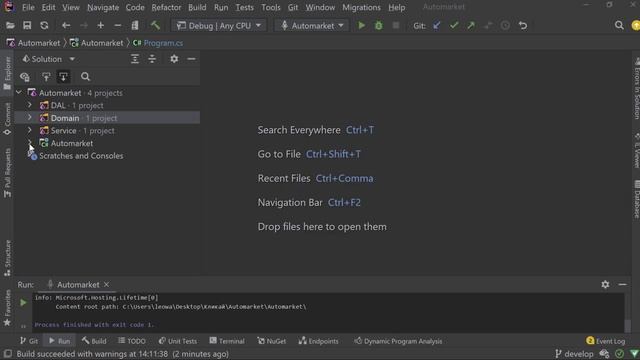640x360 pixels.
Task: Collapse the Automarket solution root node
Action: pos(19,93)
